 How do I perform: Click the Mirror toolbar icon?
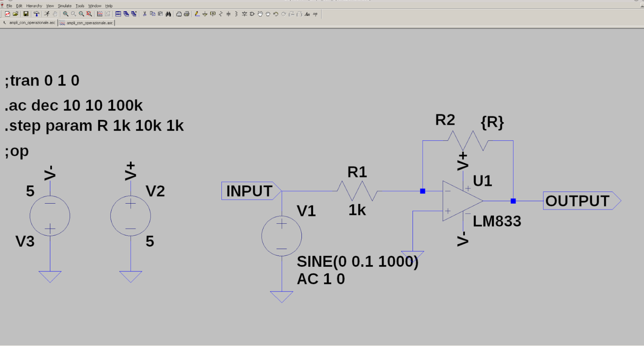[299, 14]
